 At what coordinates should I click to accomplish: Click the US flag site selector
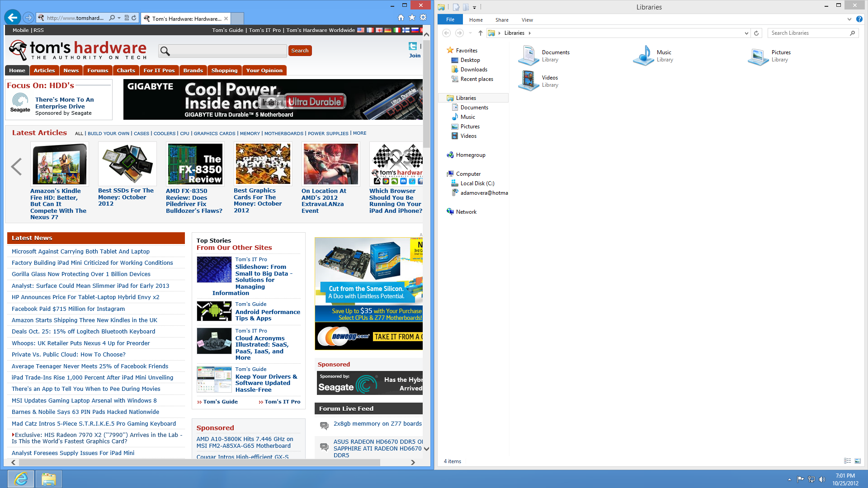pos(361,30)
